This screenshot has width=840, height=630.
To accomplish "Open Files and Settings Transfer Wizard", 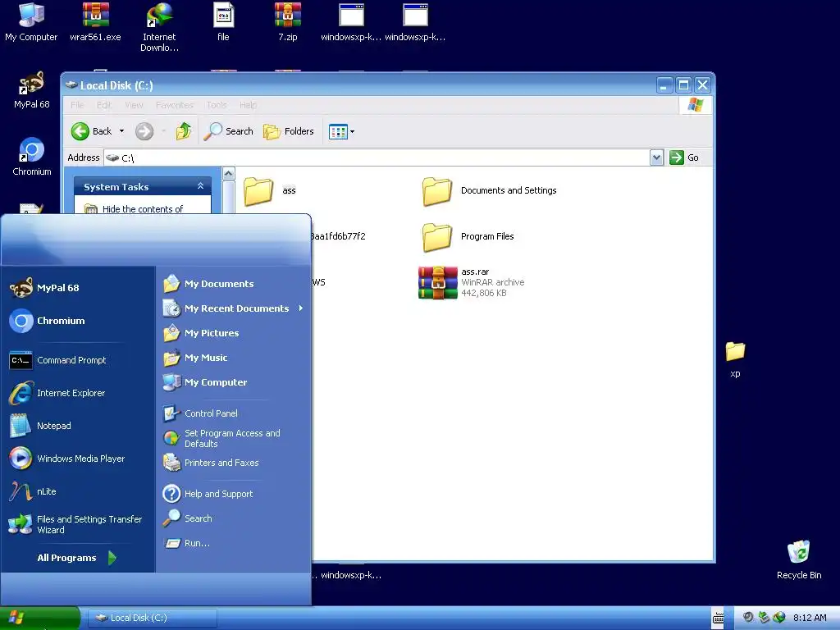I will 75,524.
